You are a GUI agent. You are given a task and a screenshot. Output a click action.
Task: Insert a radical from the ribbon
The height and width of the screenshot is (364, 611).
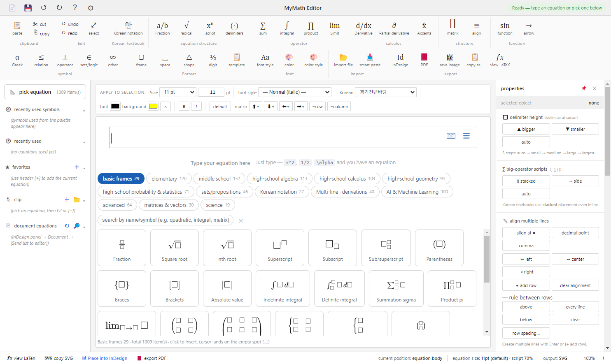coord(186,28)
